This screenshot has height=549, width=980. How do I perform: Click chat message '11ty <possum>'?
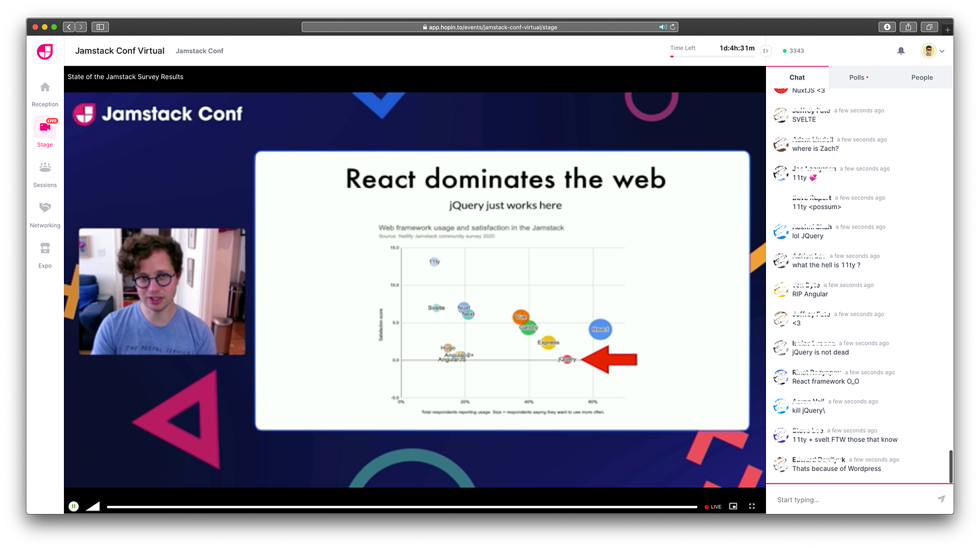(816, 207)
